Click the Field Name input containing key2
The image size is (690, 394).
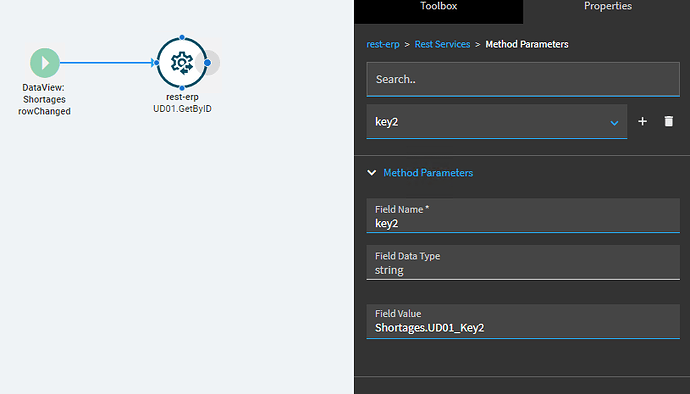523,216
